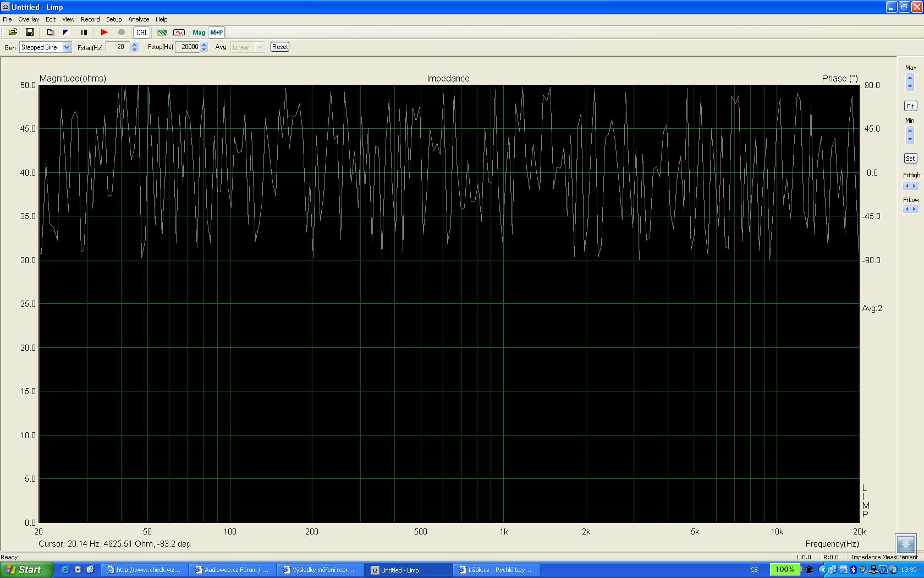The height and width of the screenshot is (578, 924).
Task: Open calibration with the CAL button
Action: [x=142, y=32]
